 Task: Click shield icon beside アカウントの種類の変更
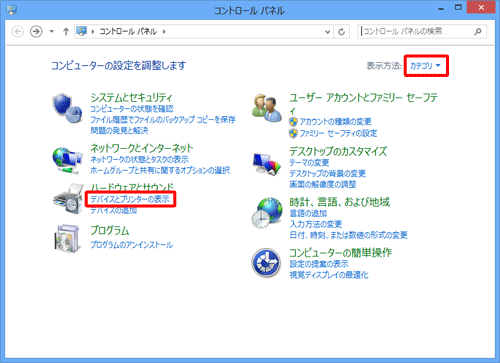(293, 122)
